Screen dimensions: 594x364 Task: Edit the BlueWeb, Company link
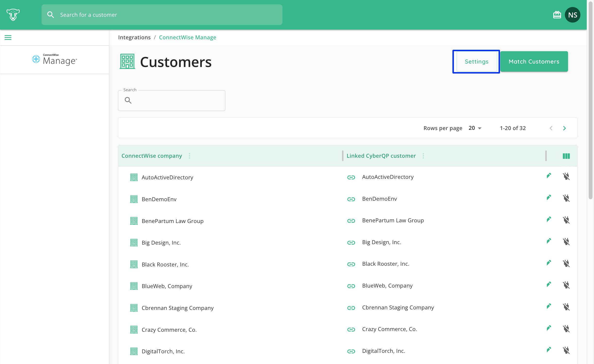(549, 284)
